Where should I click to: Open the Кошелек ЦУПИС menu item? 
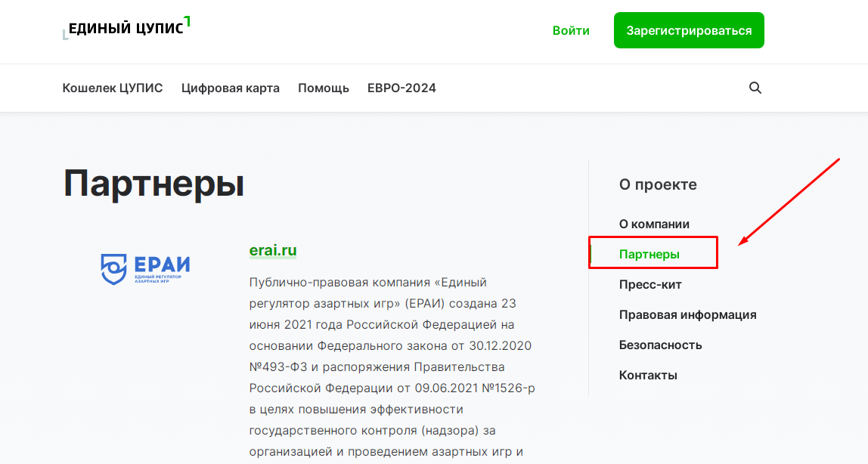pyautogui.click(x=113, y=88)
